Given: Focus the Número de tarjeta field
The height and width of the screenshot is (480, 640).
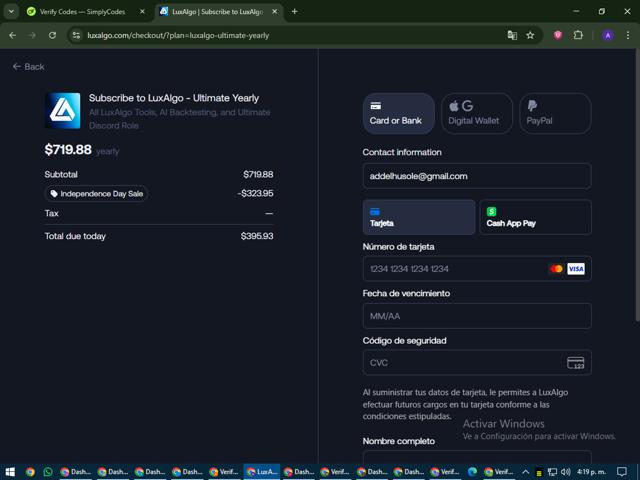Looking at the screenshot, I should pyautogui.click(x=477, y=269).
